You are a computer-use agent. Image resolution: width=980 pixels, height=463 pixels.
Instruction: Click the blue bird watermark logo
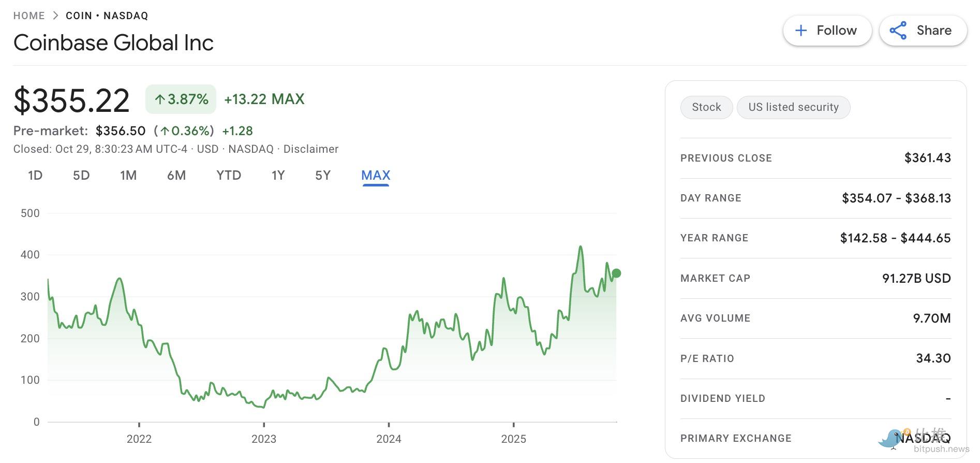(x=890, y=439)
